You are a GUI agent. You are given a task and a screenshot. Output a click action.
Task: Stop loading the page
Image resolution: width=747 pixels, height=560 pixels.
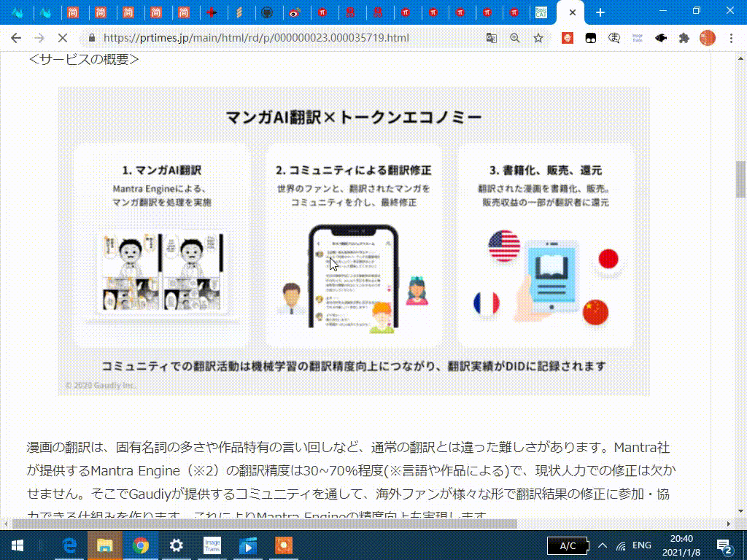coord(63,38)
